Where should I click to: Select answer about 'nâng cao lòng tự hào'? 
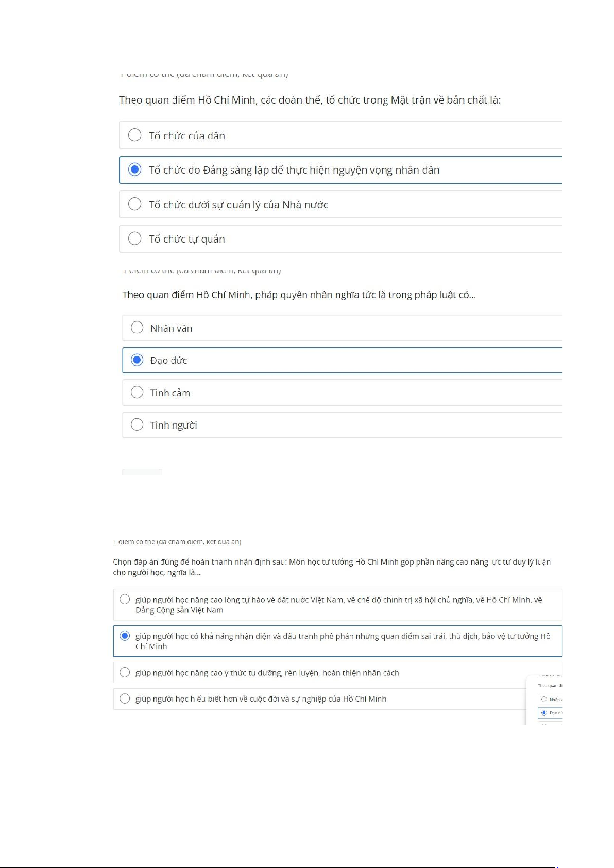125,599
